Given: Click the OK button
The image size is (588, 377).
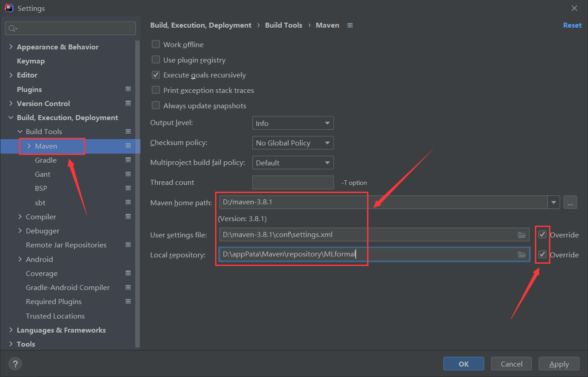Looking at the screenshot, I should tap(464, 364).
